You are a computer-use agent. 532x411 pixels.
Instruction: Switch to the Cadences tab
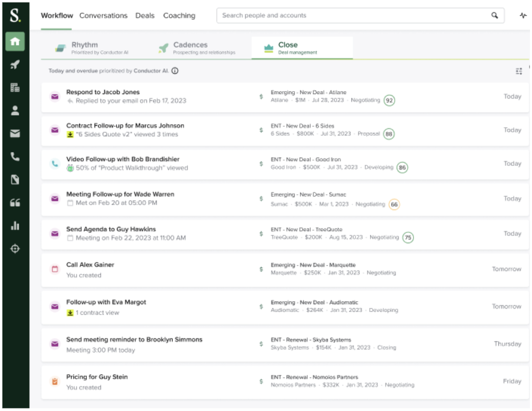click(x=190, y=48)
